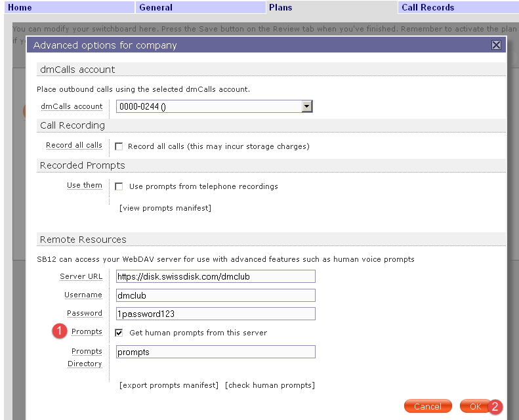Click the Prompts checkbox label
The width and height of the screenshot is (519, 420).
click(87, 331)
